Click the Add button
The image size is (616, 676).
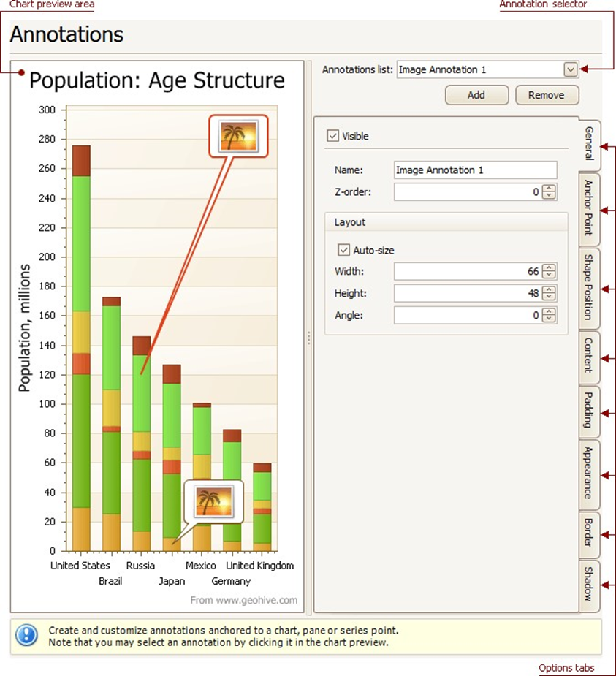pyautogui.click(x=476, y=95)
